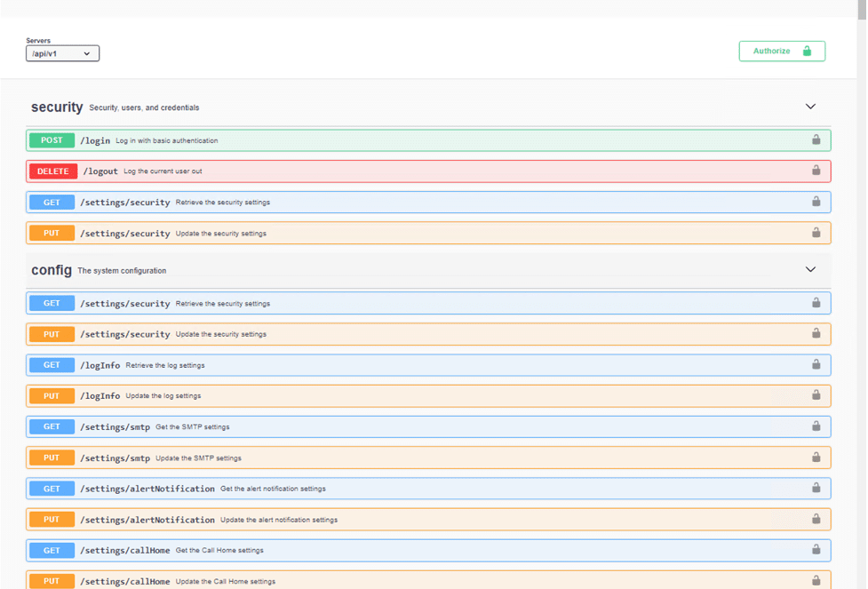This screenshot has width=868, height=589.
Task: Expand the DELETE badge for /logout
Action: point(53,171)
